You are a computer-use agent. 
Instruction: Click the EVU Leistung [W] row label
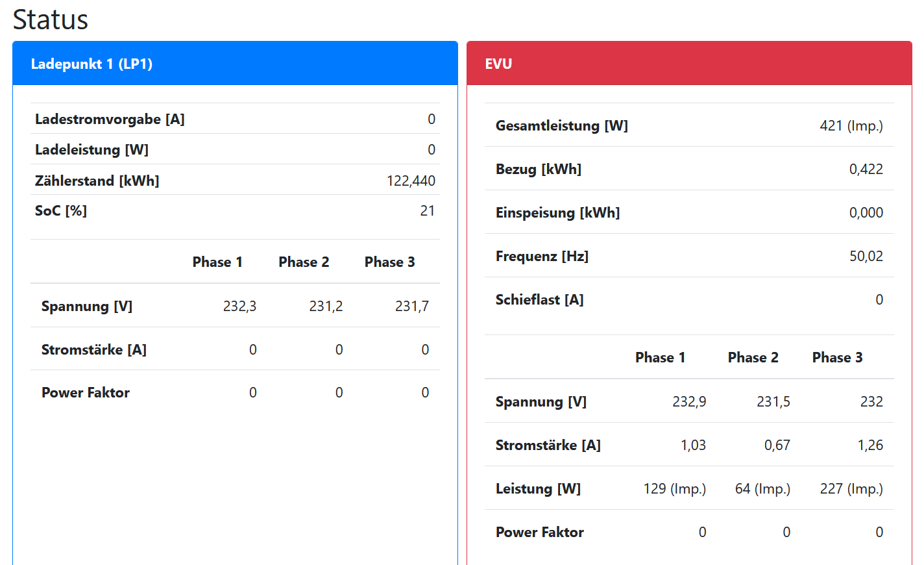point(538,488)
